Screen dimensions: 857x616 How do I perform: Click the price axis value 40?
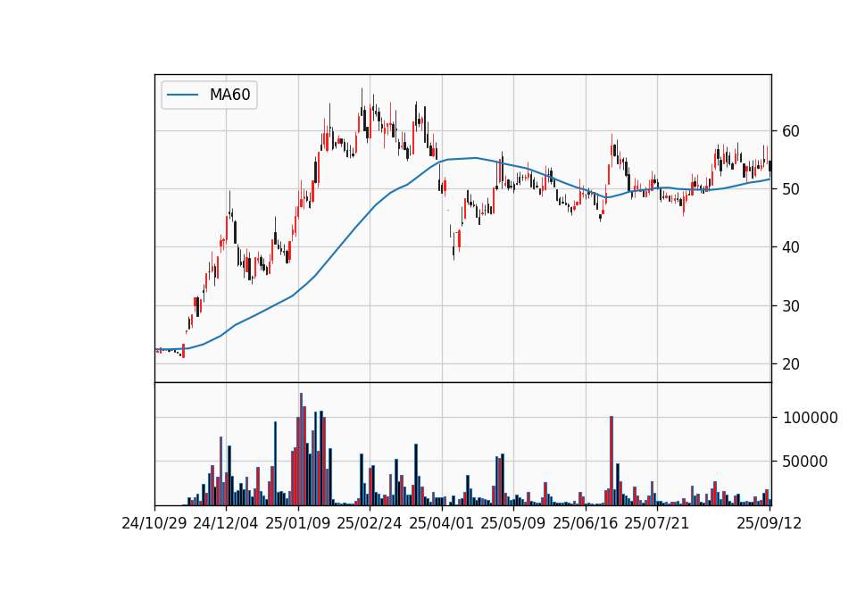tap(791, 247)
